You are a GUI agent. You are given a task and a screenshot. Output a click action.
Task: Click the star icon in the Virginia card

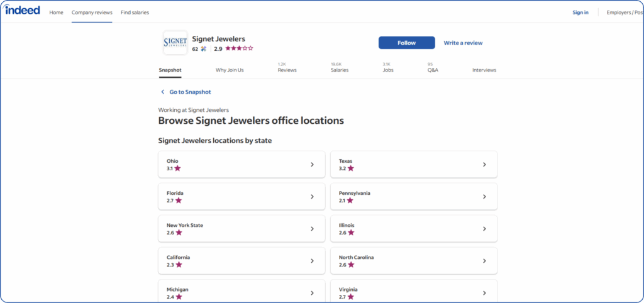tap(350, 297)
